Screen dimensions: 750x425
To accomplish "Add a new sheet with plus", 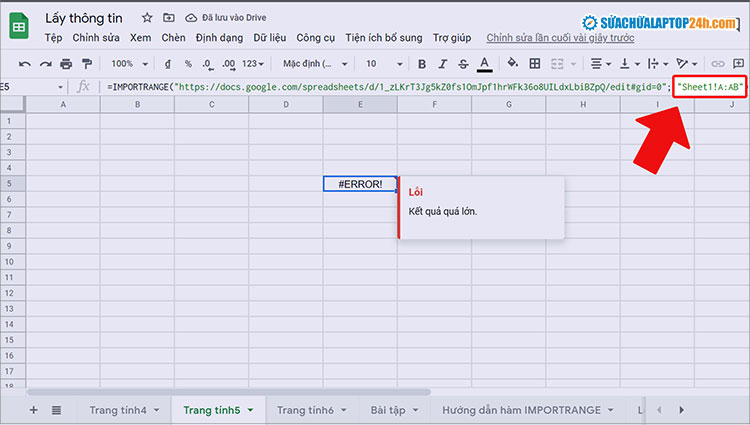I will [x=33, y=410].
